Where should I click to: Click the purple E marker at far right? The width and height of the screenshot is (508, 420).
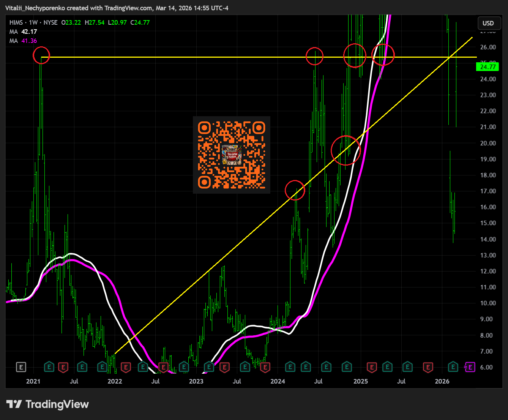coord(470,367)
